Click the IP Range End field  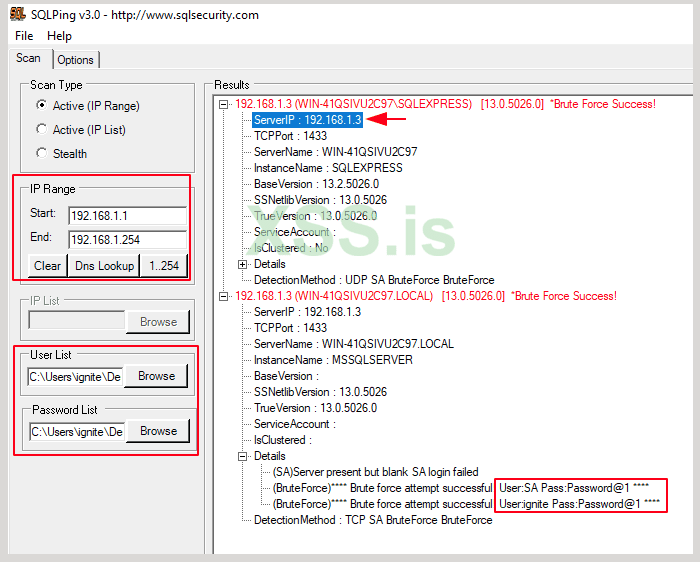[x=127, y=240]
